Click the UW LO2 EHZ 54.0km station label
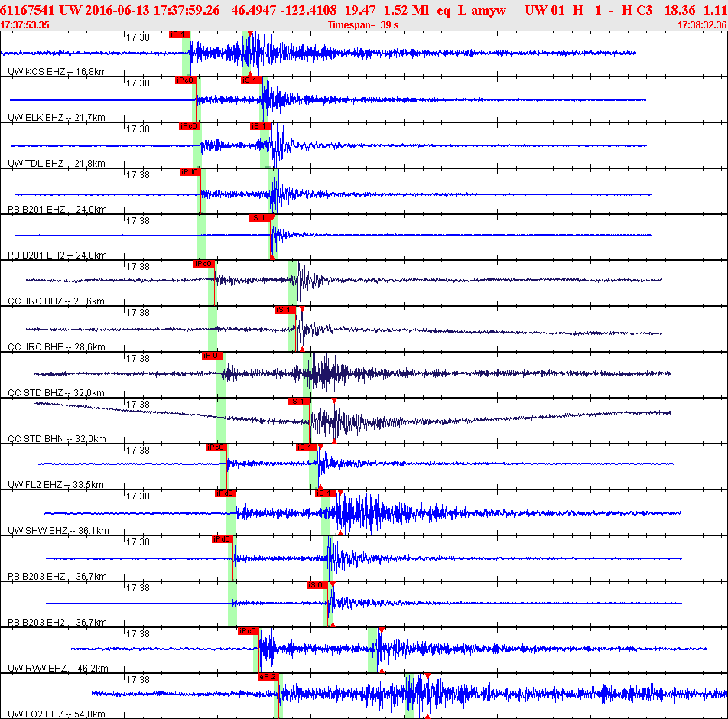The height and width of the screenshot is (719, 728). tap(57, 714)
